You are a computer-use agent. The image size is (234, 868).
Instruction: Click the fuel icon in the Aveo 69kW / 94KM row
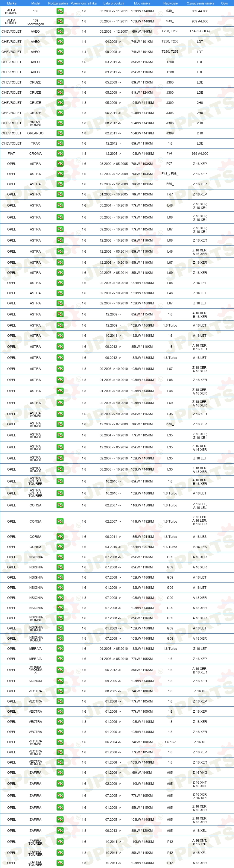(60, 31)
